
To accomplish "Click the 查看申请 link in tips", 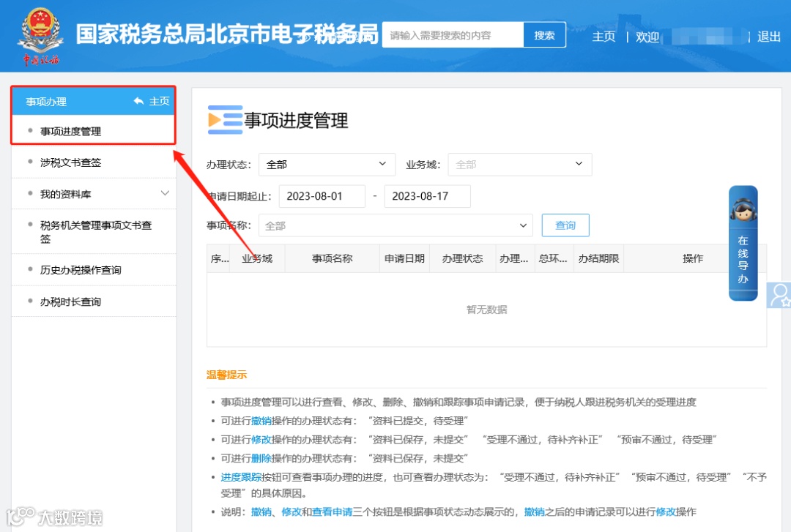I will tap(332, 512).
